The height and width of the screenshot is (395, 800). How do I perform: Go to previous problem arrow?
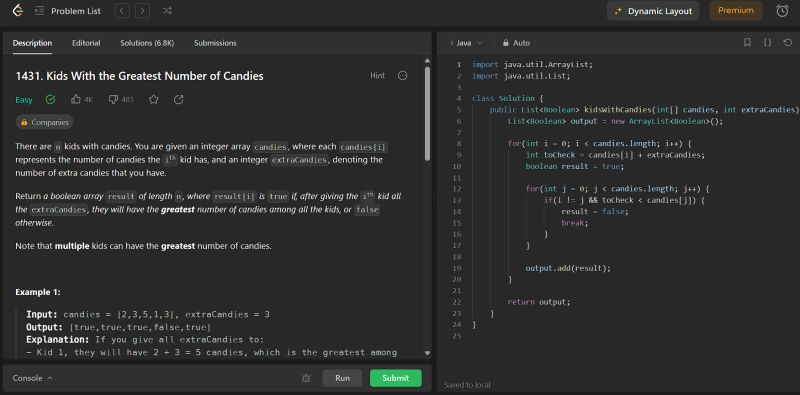[122, 11]
